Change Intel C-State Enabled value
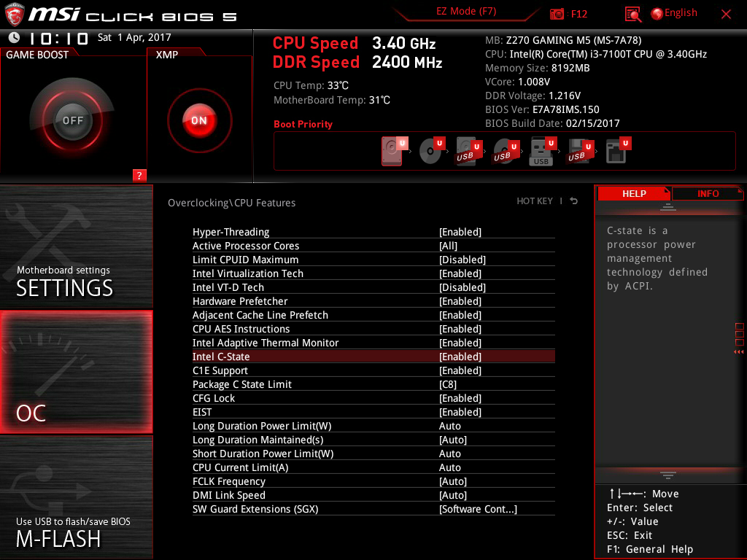Screen dimensions: 747x560 (x=460, y=356)
